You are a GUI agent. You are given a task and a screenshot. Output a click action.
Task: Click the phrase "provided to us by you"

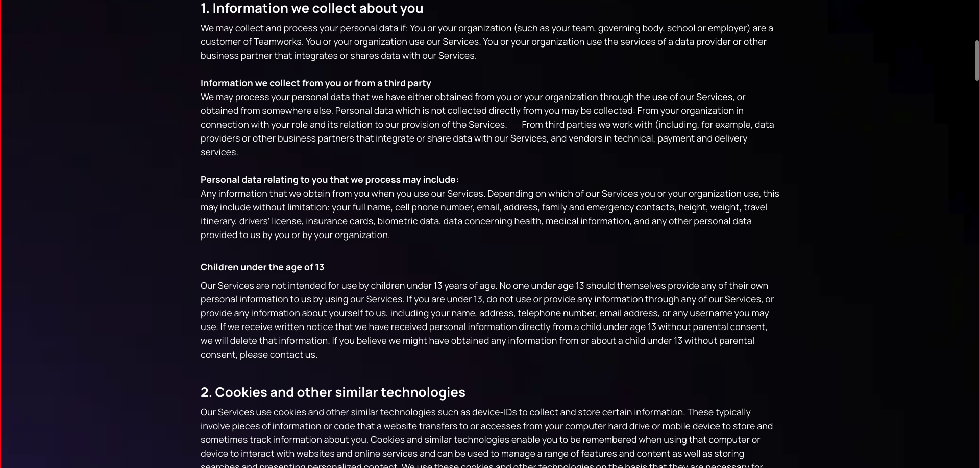tap(244, 235)
